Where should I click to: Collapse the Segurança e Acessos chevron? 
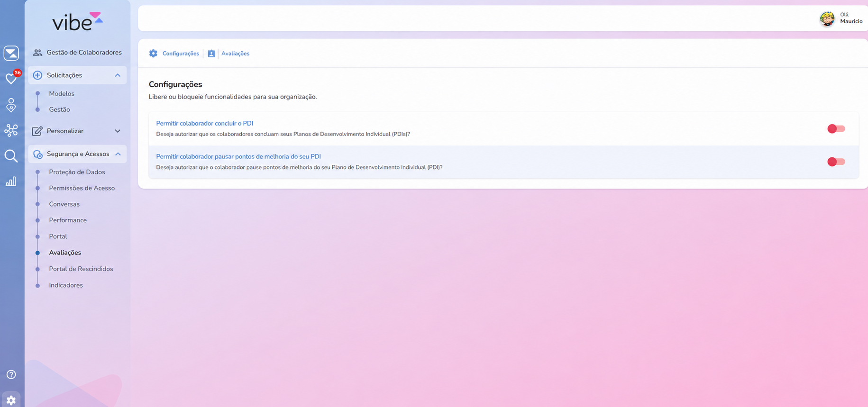coord(118,154)
